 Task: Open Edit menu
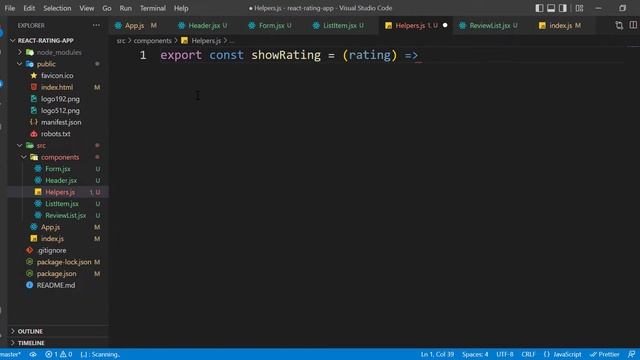29,8
